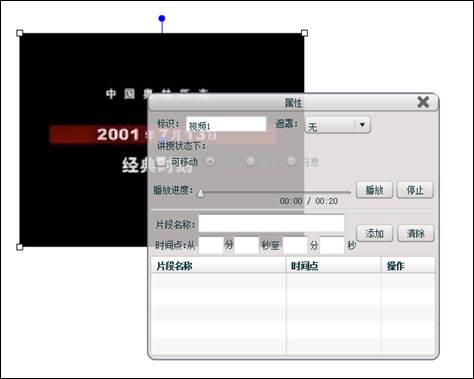The height and width of the screenshot is (379, 474).
Task: Click the 片段名称 text input field
Action: coord(271,223)
